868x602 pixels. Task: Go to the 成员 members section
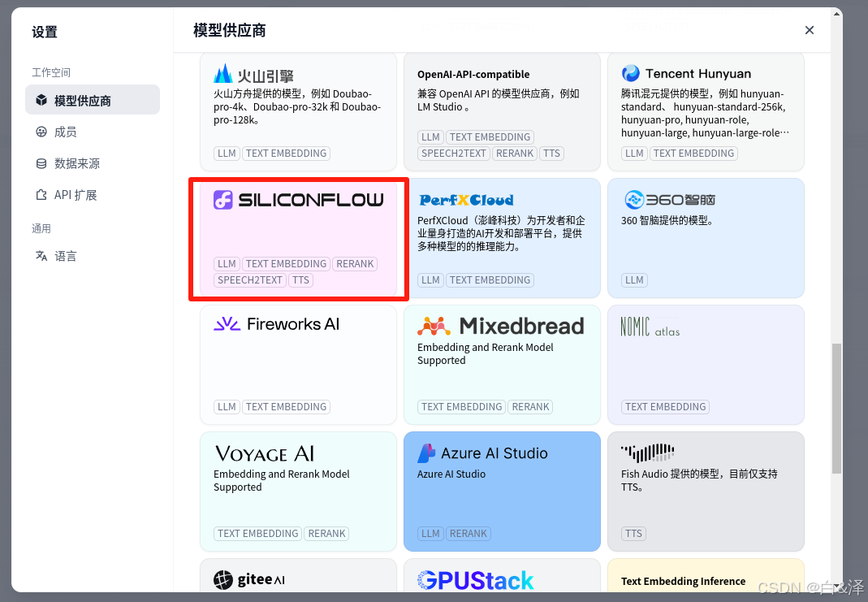(x=65, y=132)
